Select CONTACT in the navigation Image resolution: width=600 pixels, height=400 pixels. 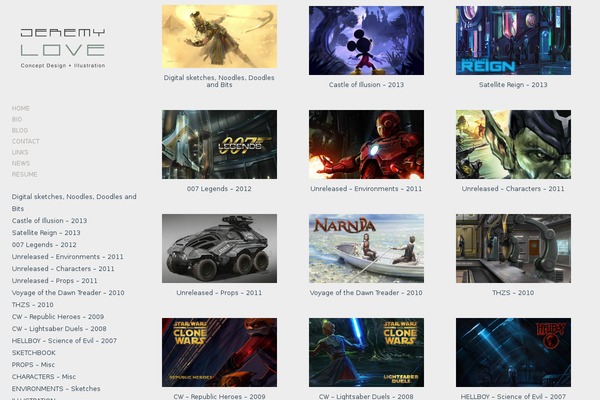pyautogui.click(x=26, y=141)
